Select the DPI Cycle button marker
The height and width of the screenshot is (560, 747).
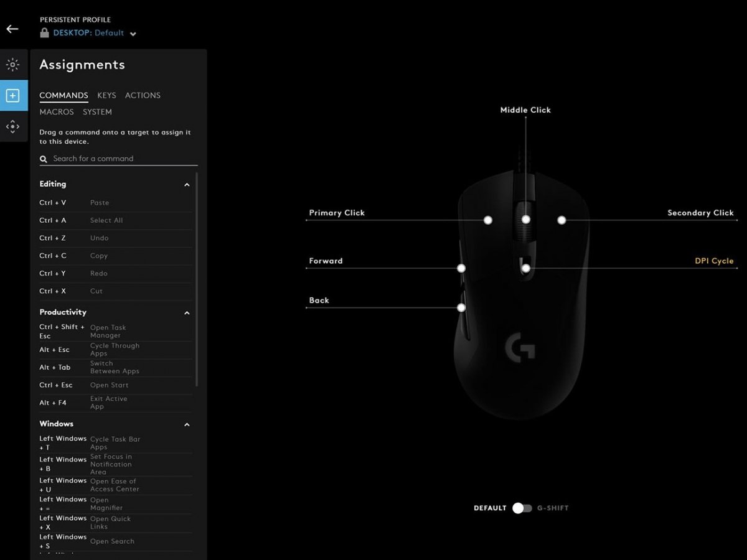pos(526,268)
